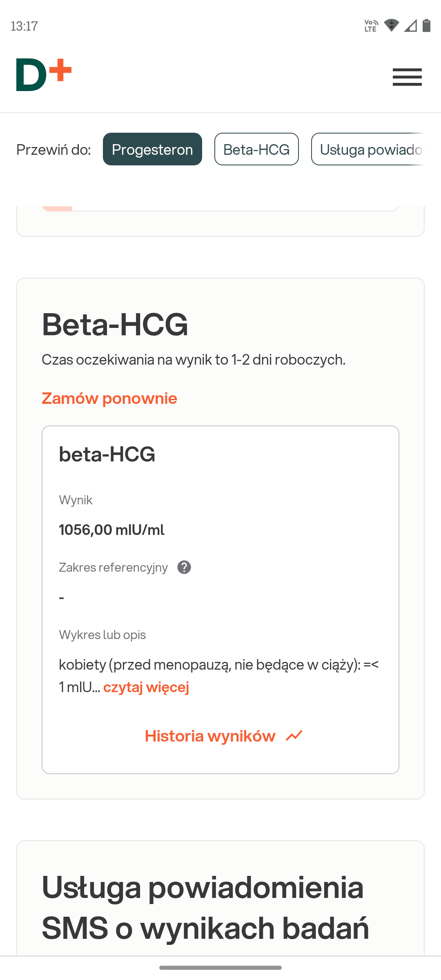Tap the Usługa powiadomienia SMS heading
Viewport: 441px width, 980px height.
click(205, 907)
